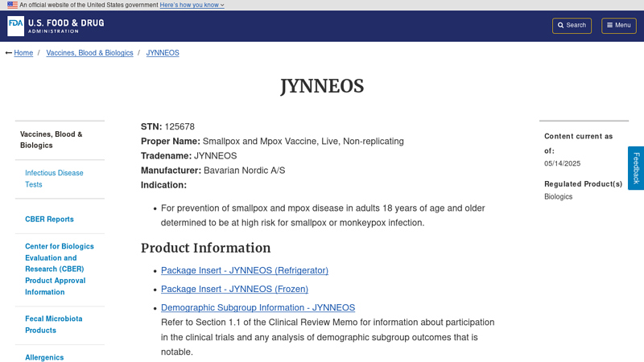Screen dimensions: 644x362
Task: Expand "Here's how you know" dropdown
Action: [x=192, y=5]
